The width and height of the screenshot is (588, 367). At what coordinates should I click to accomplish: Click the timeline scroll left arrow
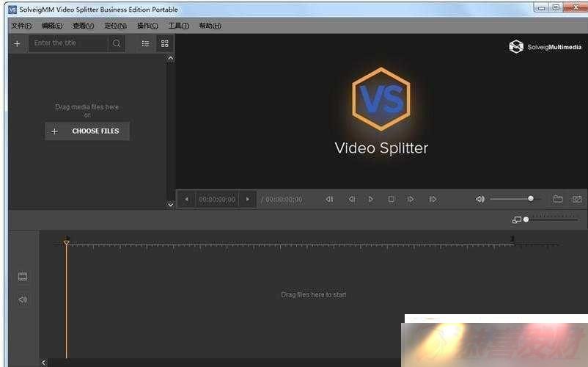(x=44, y=363)
